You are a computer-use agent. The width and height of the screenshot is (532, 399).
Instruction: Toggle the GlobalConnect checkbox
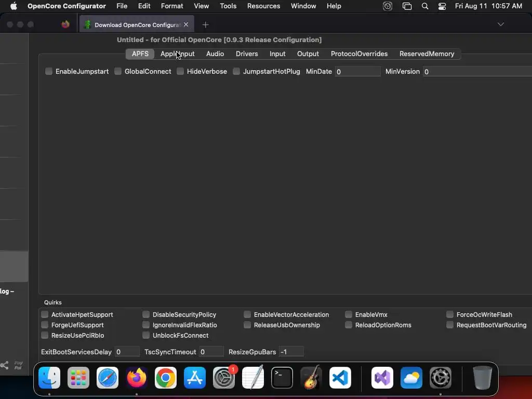pyautogui.click(x=118, y=71)
